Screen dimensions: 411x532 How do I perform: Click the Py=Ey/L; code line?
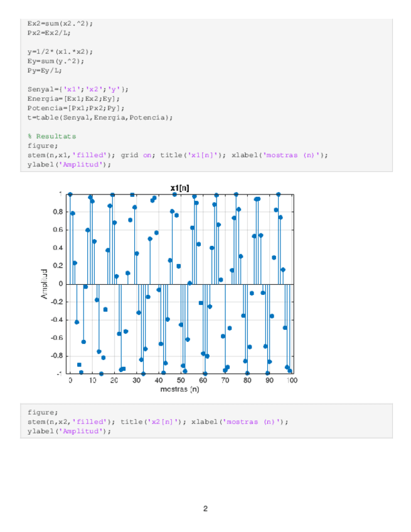(45, 70)
